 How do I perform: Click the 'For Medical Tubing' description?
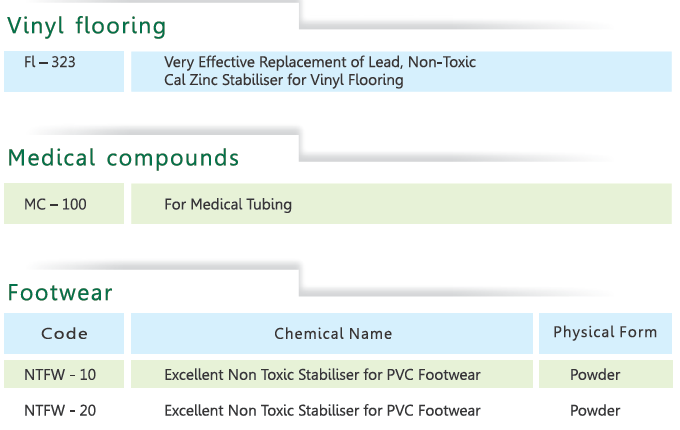coord(228,204)
